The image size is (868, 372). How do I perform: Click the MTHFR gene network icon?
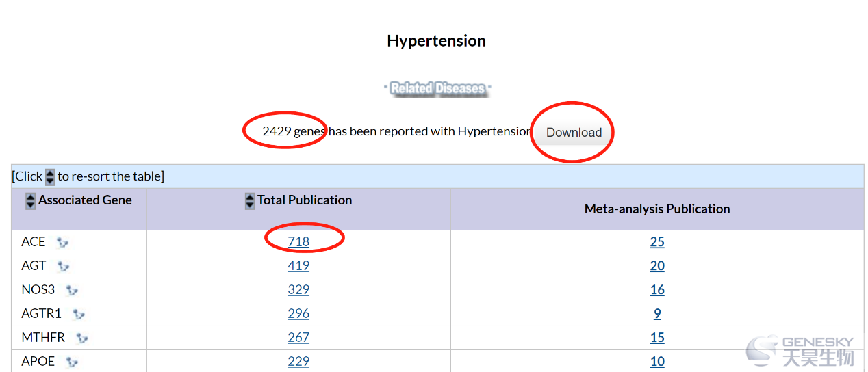tap(82, 338)
